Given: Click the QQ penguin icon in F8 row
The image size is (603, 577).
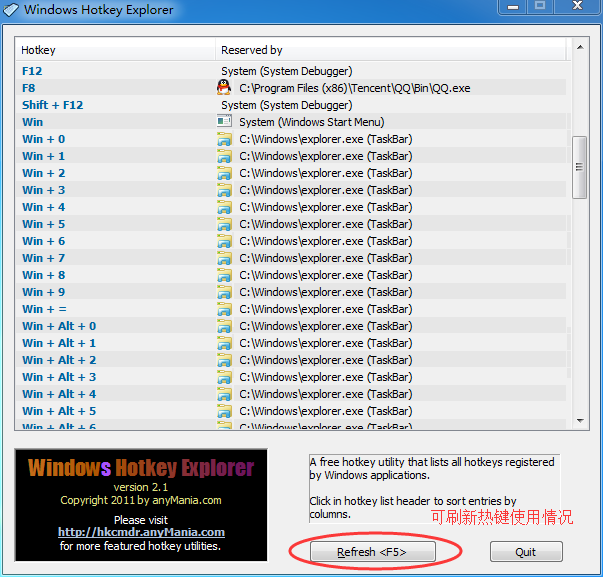Looking at the screenshot, I should point(224,88).
